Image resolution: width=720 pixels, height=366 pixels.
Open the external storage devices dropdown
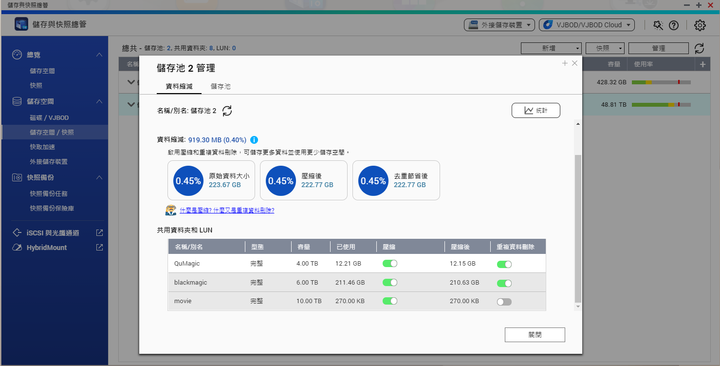[499, 25]
